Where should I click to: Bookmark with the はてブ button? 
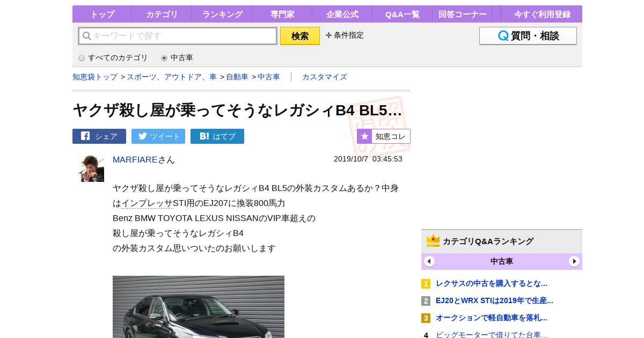pyautogui.click(x=217, y=136)
